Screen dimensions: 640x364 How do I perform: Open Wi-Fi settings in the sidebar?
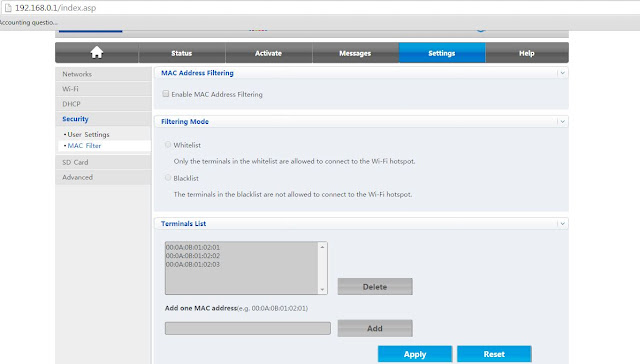pyautogui.click(x=103, y=89)
